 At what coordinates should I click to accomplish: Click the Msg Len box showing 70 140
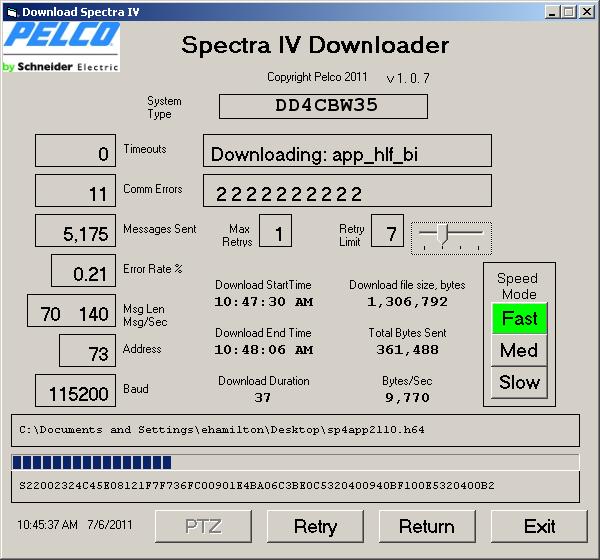pyautogui.click(x=72, y=310)
